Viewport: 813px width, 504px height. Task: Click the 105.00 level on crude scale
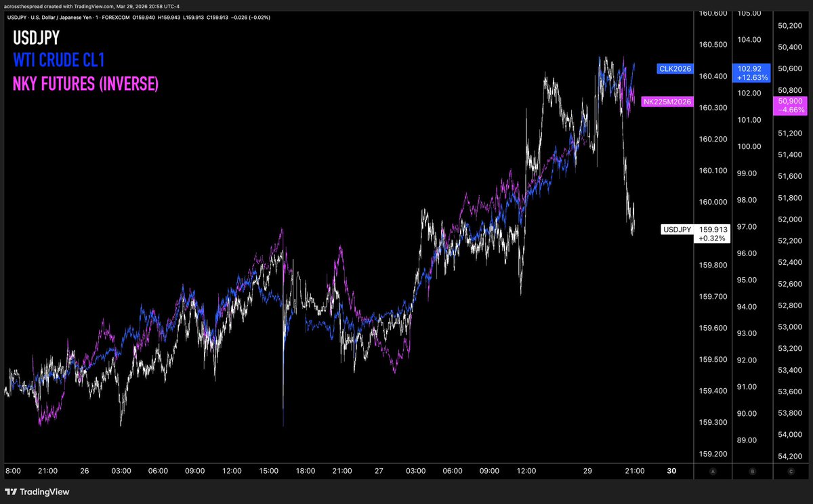(x=749, y=14)
